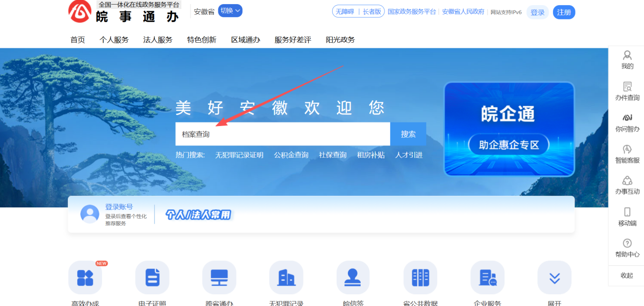Focus the search field containing 档案查询

coord(283,134)
